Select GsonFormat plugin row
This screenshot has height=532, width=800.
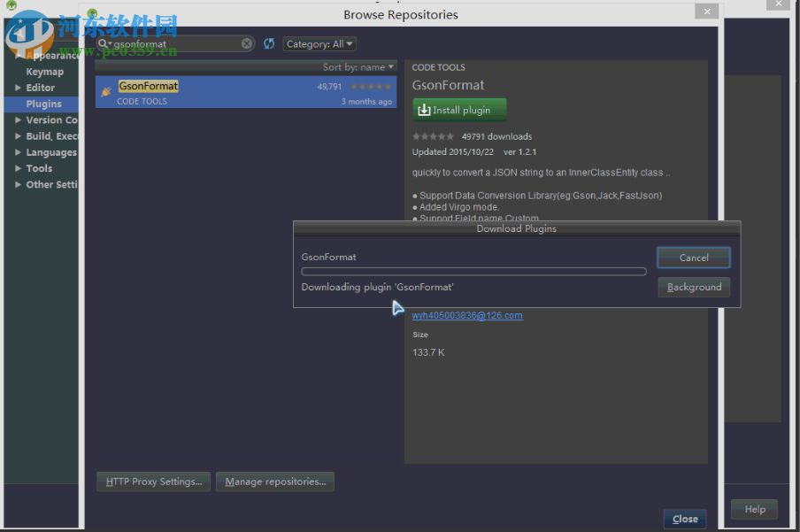246,92
